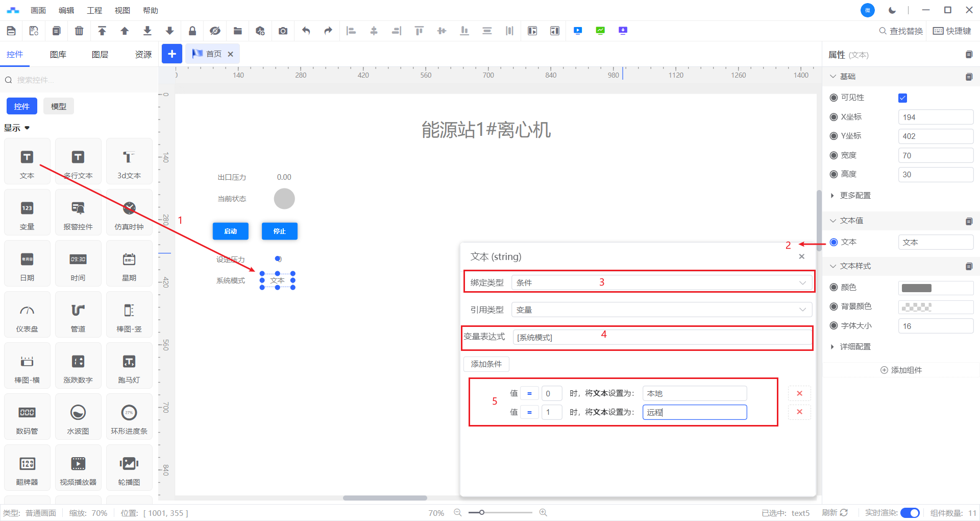Open the 引用类型 dropdown
980x521 pixels.
pyautogui.click(x=661, y=310)
